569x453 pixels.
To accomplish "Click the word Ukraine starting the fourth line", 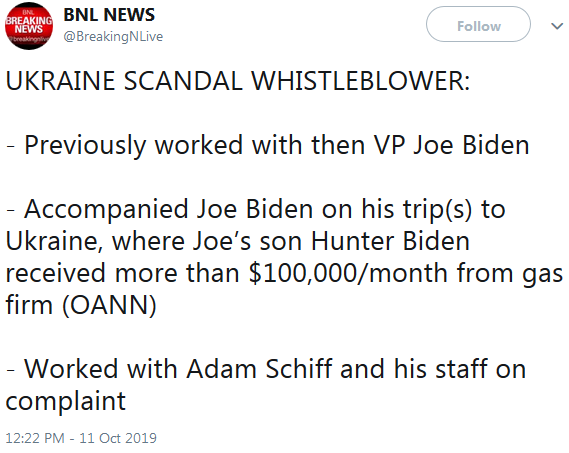I will (54, 241).
